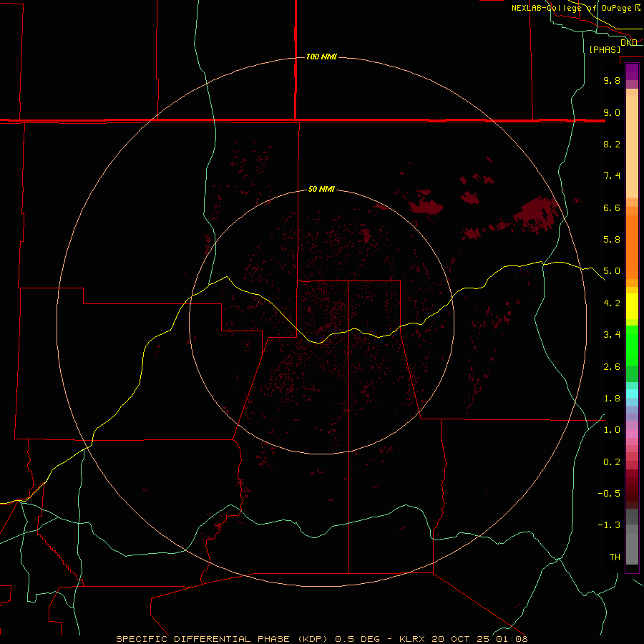Click the -1.3 value on color scale
The height and width of the screenshot is (644, 644).
pyautogui.click(x=609, y=525)
